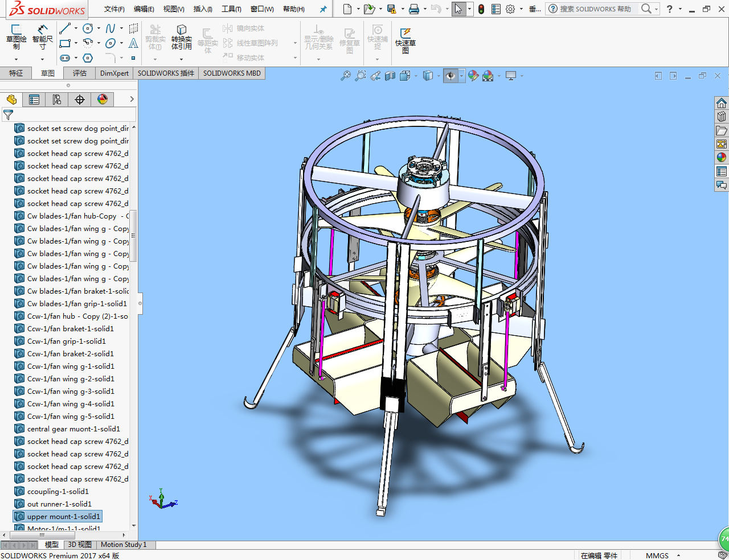
Task: Open the 工具(T) menu
Action: tap(231, 9)
